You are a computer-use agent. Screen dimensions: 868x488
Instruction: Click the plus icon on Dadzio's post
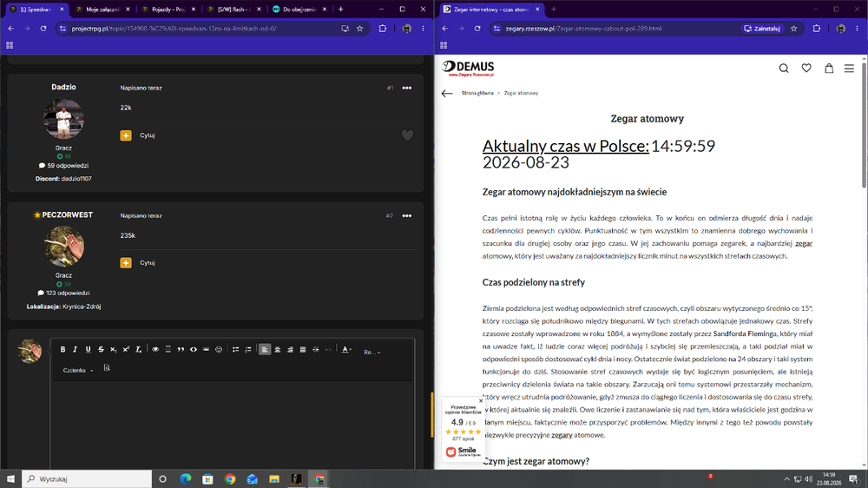click(126, 135)
